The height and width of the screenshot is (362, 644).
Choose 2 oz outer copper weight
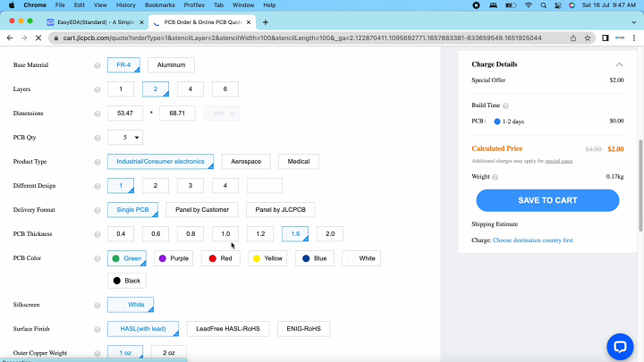pos(169,352)
